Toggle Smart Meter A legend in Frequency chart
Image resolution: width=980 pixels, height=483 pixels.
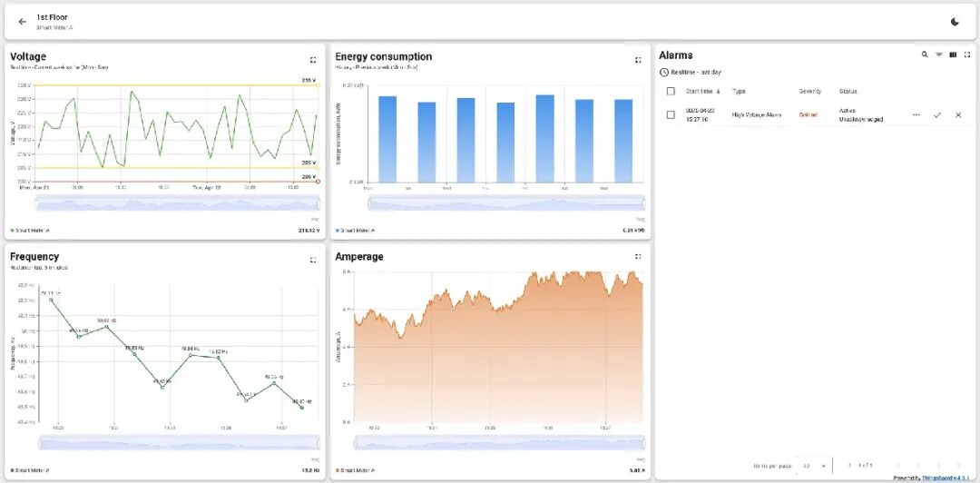[30, 470]
